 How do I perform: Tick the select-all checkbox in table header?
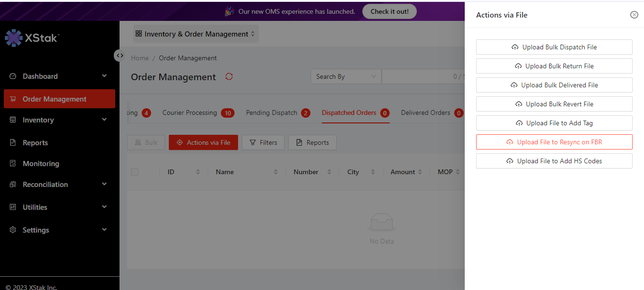click(x=135, y=172)
